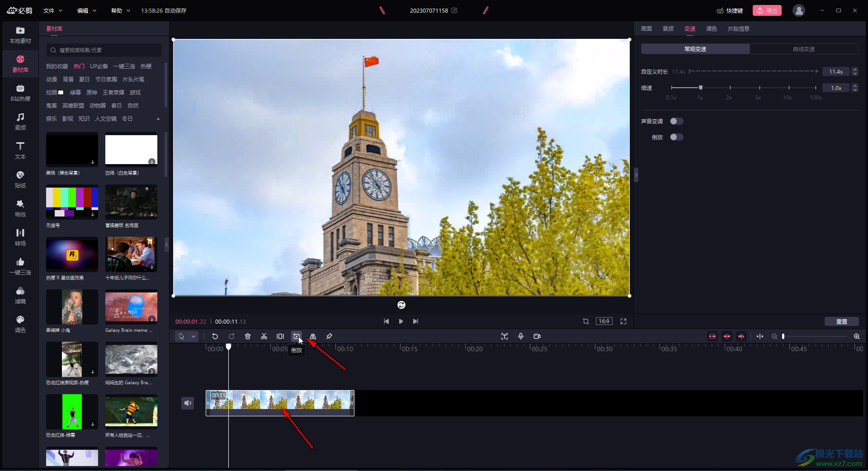
Task: Click the mirror flip toolbar icon
Action: (313, 336)
